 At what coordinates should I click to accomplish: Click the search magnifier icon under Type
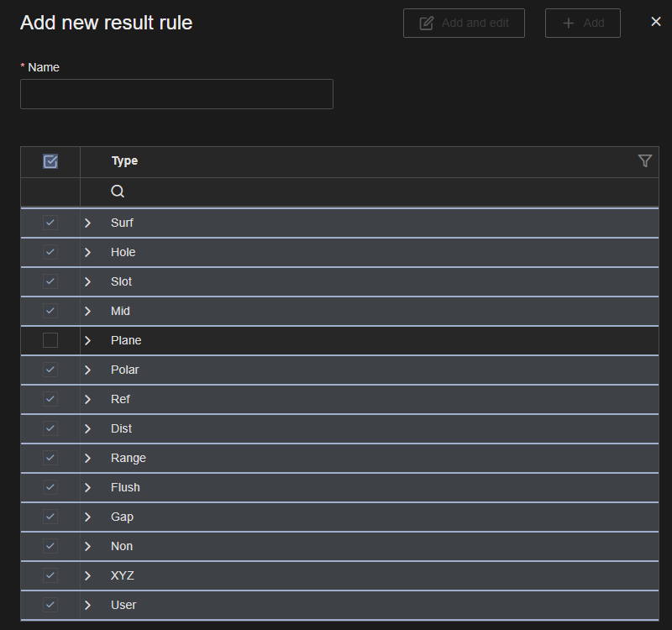coord(118,192)
